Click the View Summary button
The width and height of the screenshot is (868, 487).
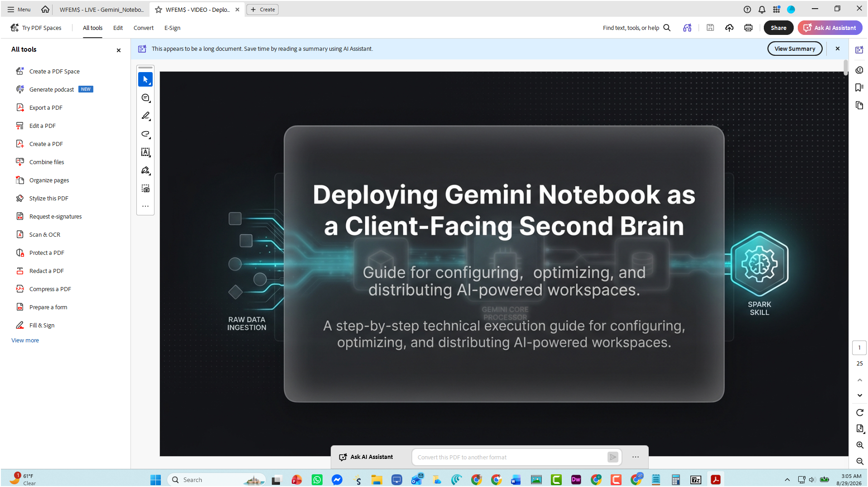pos(795,49)
